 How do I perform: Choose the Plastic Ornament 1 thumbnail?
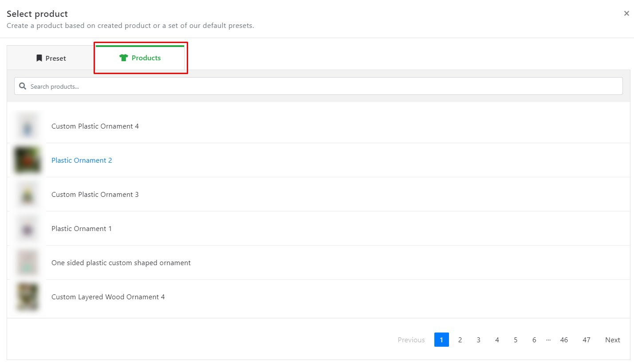(28, 228)
